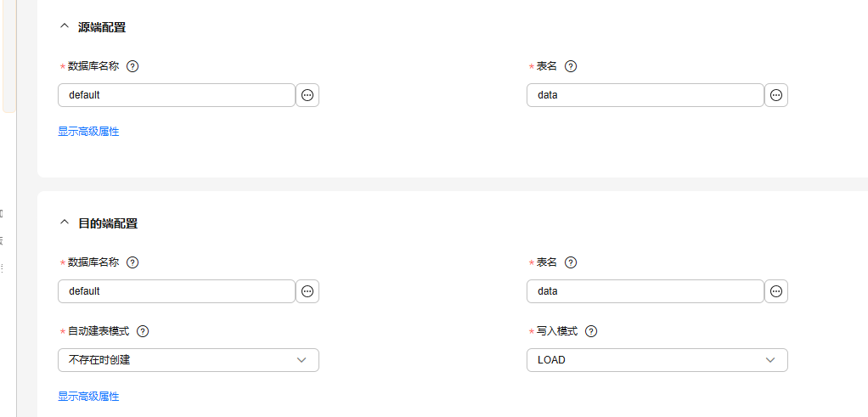Open browse button for destination table name
The width and height of the screenshot is (868, 417).
776,291
